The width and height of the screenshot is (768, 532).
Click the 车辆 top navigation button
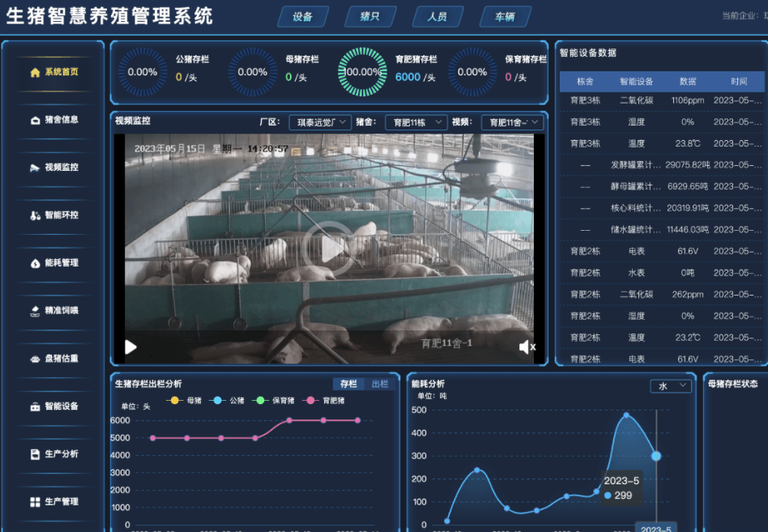tap(505, 17)
